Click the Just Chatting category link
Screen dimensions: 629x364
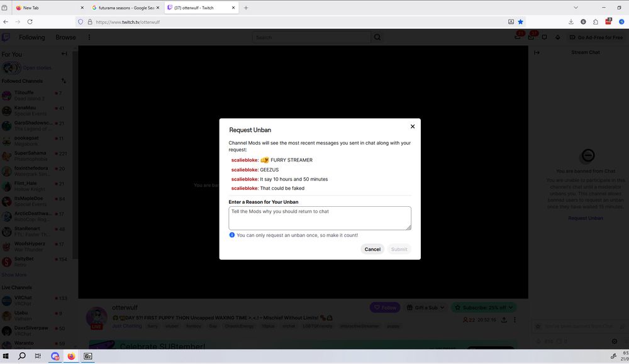pos(127,326)
